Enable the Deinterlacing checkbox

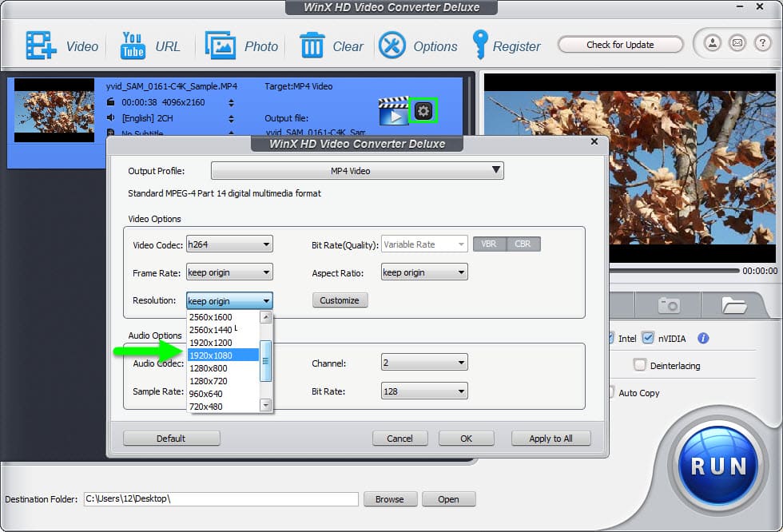[x=640, y=365]
